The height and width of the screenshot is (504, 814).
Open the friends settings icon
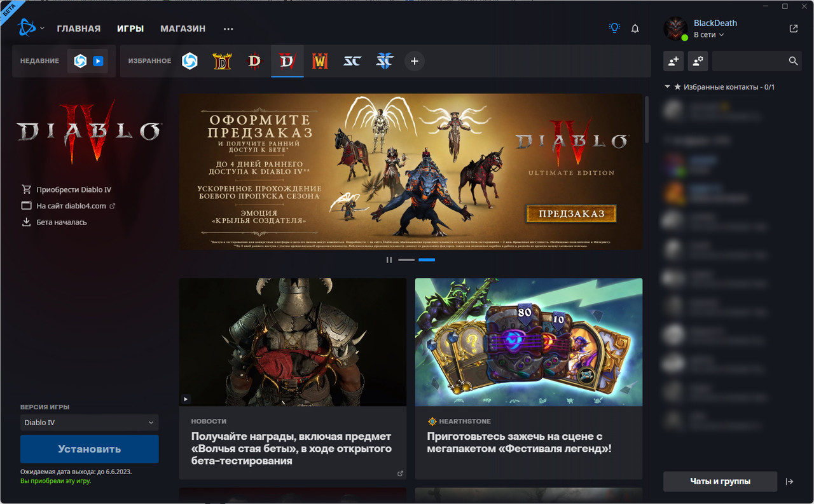coord(698,61)
